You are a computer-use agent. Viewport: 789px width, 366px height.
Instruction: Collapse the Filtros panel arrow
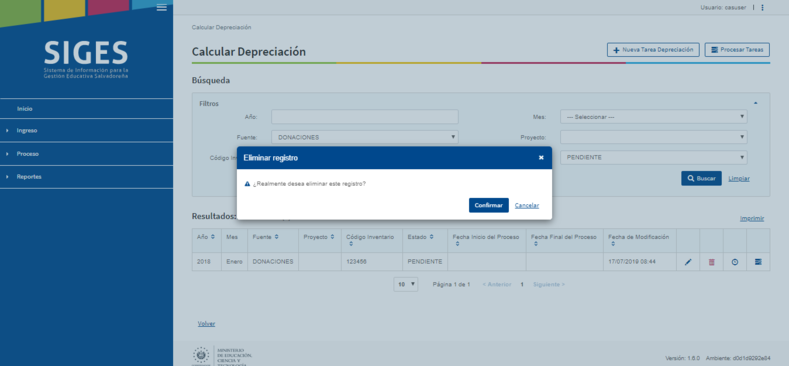click(755, 103)
